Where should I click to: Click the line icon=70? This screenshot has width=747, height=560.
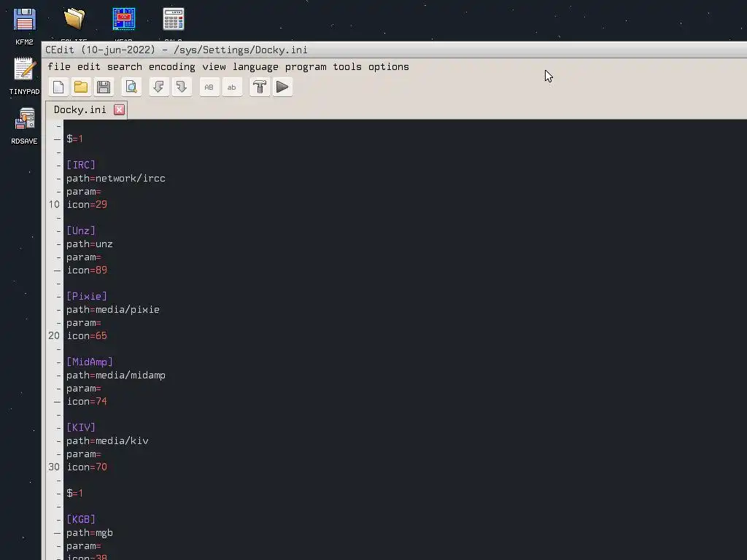(87, 467)
